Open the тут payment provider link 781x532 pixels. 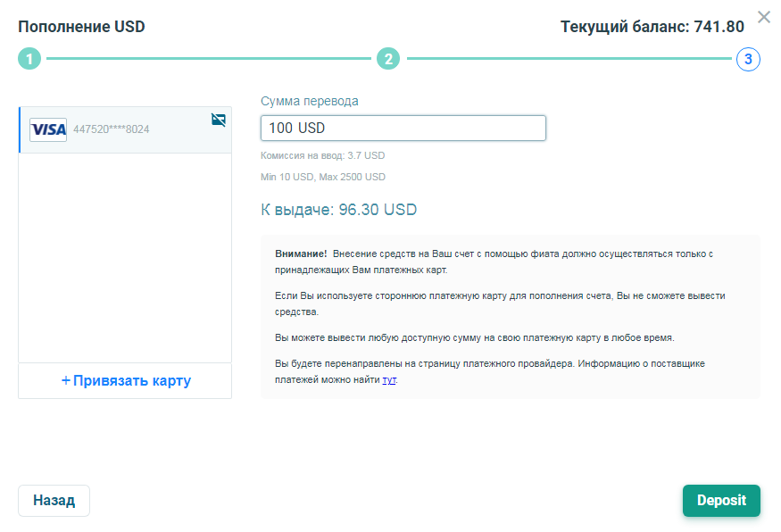pos(389,380)
